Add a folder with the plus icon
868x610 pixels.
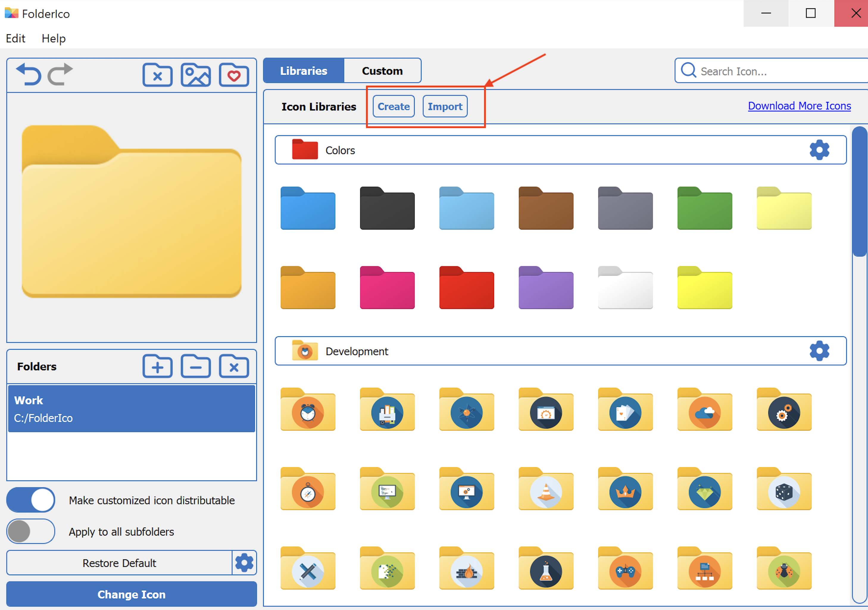click(x=158, y=366)
